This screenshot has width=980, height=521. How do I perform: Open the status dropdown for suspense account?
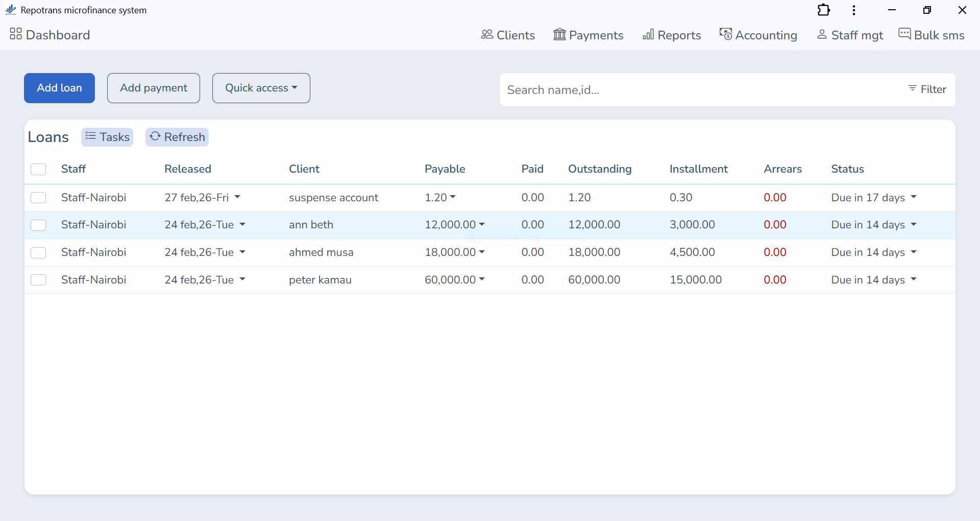914,198
